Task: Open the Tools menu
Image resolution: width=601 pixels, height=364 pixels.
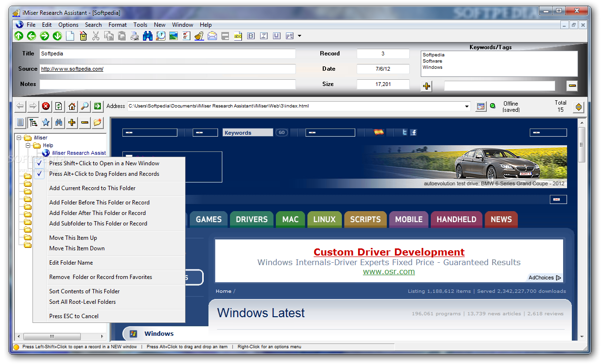Action: tap(140, 25)
